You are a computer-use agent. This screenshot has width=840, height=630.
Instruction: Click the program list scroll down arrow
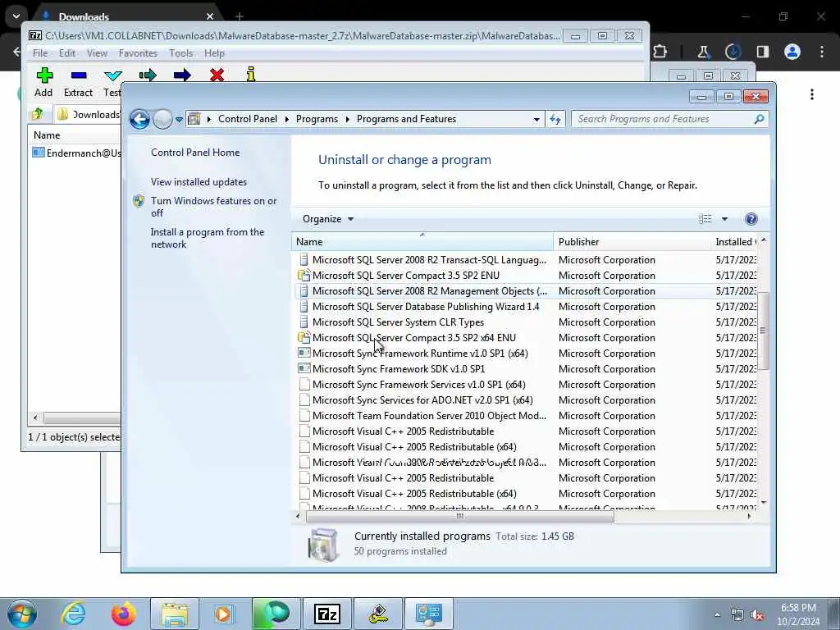(x=764, y=502)
